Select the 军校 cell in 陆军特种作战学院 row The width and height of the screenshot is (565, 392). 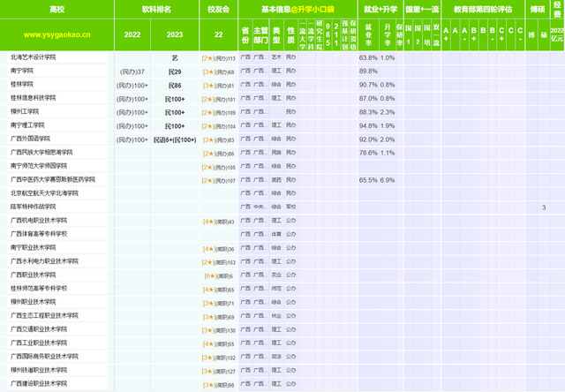tap(290, 207)
